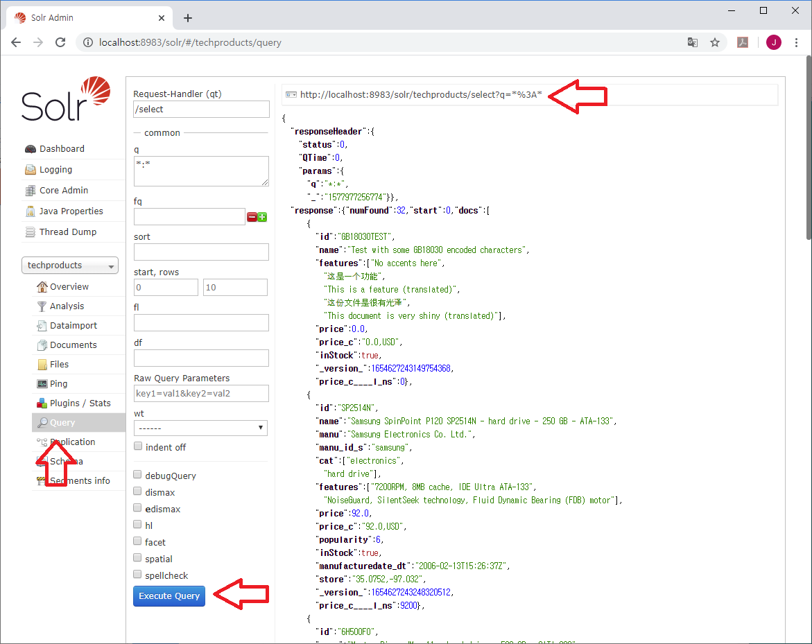This screenshot has height=644, width=812.
Task: Select the Solr Admin browser tab
Action: coord(89,17)
